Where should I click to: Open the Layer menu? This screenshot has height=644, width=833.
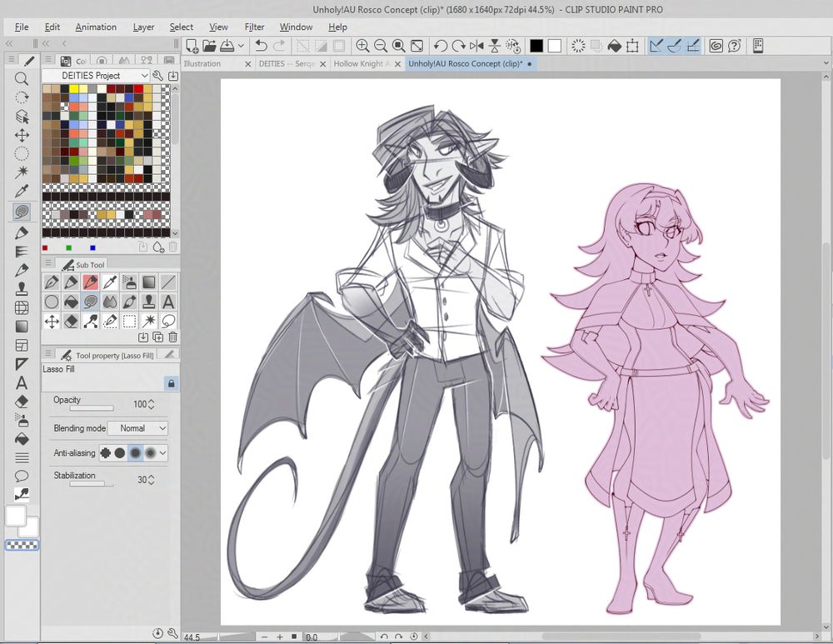[143, 27]
